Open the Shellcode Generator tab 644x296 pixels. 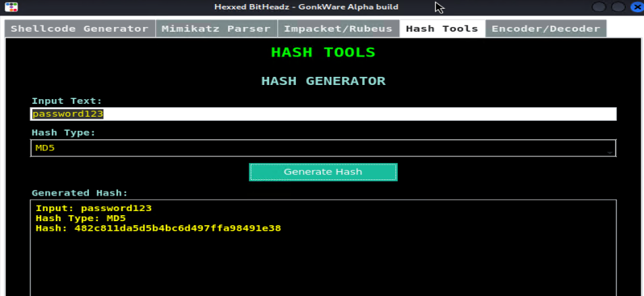pos(80,29)
